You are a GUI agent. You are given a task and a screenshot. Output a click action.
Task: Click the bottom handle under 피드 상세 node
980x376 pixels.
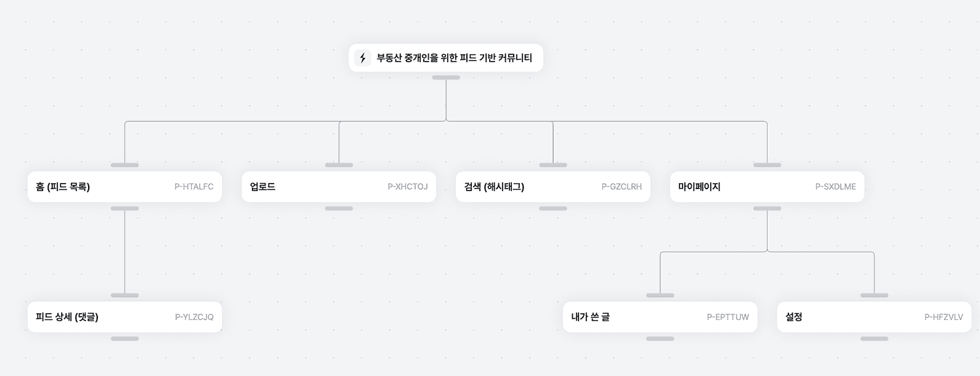(x=124, y=338)
